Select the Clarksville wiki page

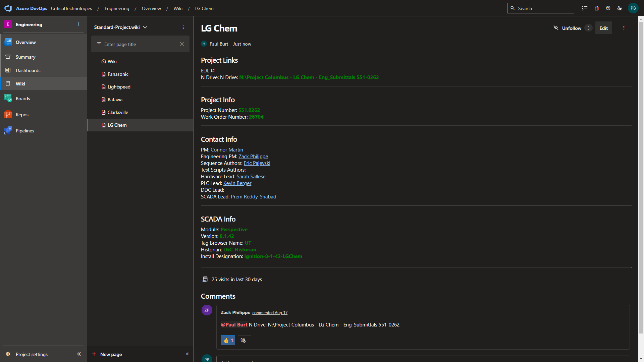pyautogui.click(x=118, y=112)
